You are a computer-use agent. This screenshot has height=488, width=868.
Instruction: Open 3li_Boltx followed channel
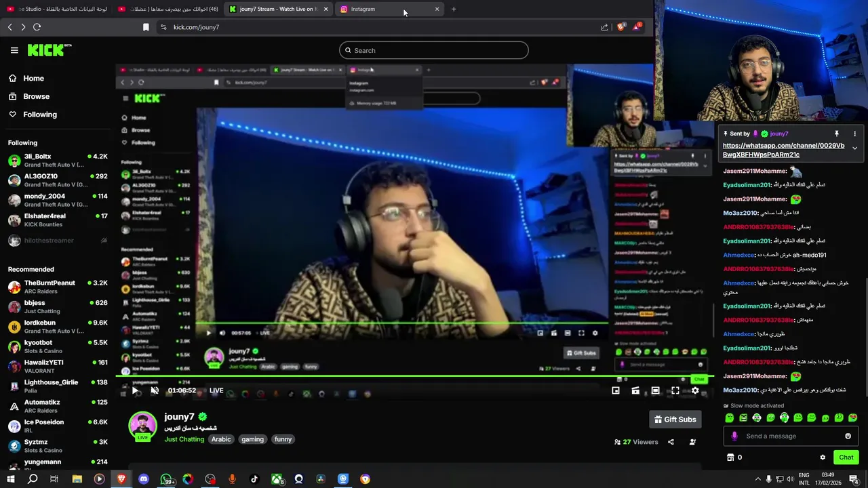(x=57, y=161)
